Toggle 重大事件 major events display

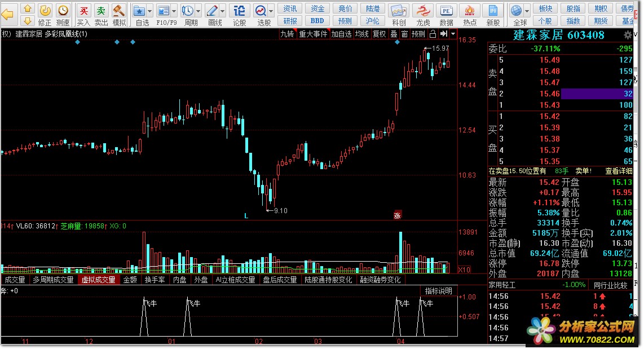tap(313, 34)
